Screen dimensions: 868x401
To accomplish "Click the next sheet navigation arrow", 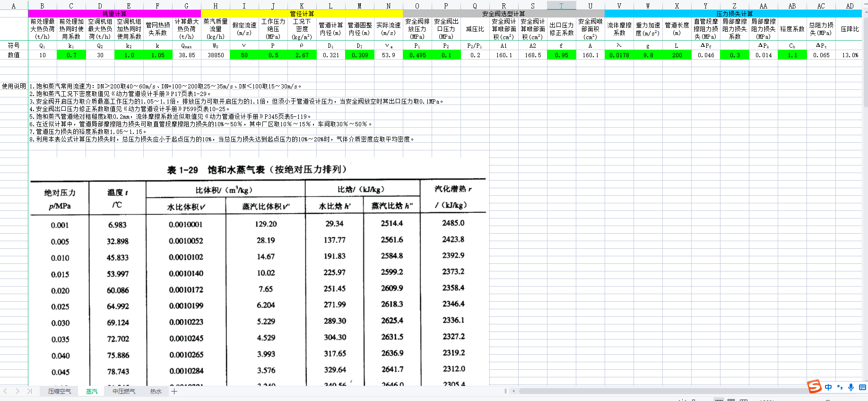I will (17, 391).
